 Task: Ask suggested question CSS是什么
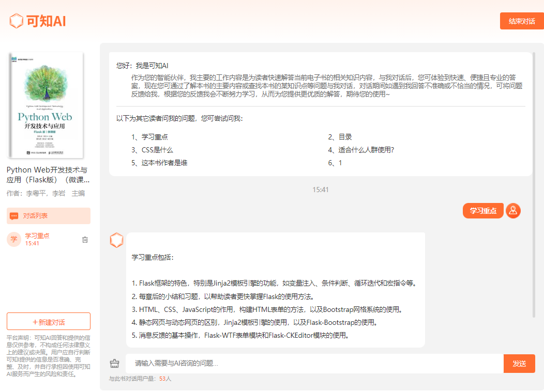[x=157, y=150]
